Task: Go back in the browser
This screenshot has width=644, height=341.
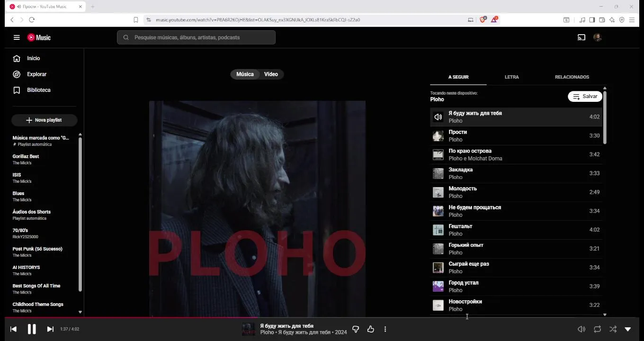Action: point(12,20)
